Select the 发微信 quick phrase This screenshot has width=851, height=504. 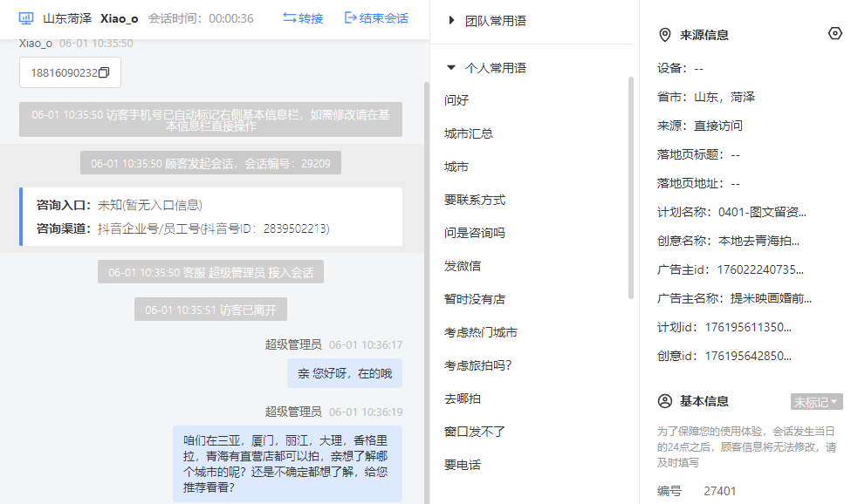(463, 266)
